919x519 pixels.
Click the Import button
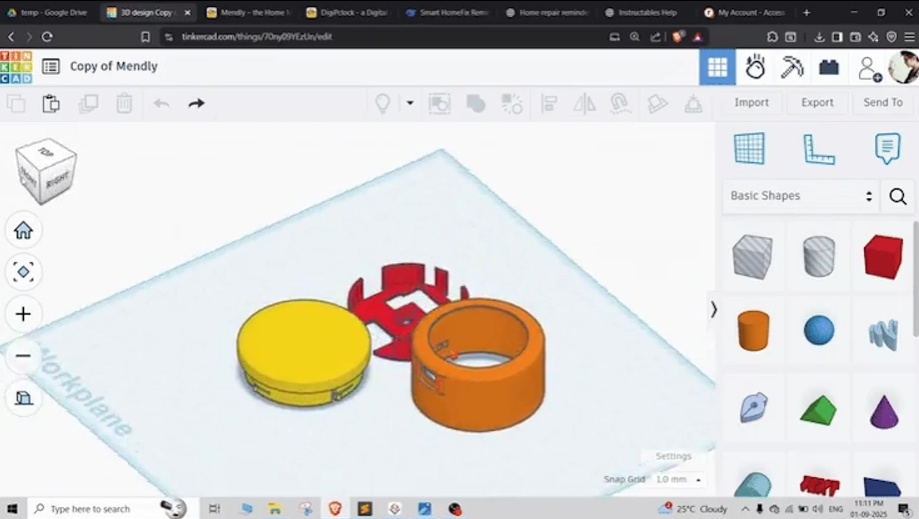click(751, 102)
